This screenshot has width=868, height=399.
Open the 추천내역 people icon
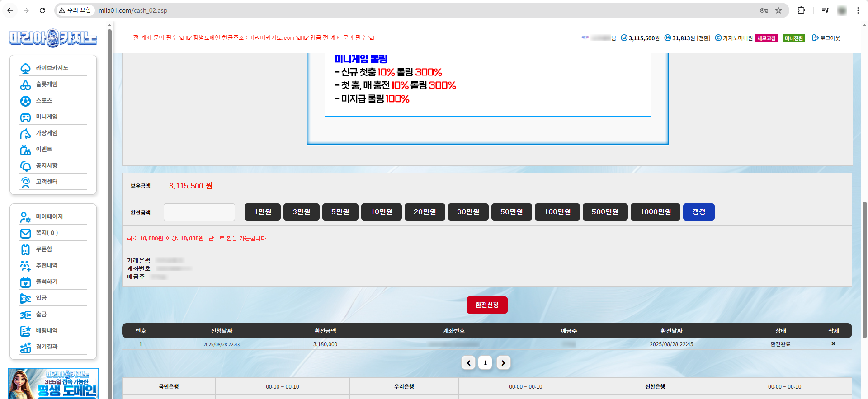(26, 266)
